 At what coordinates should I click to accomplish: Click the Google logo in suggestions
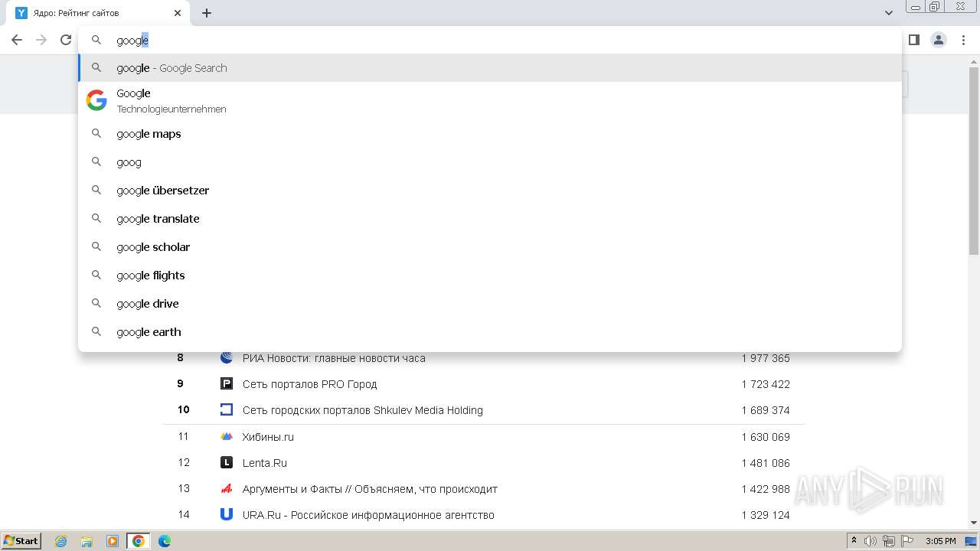point(96,100)
